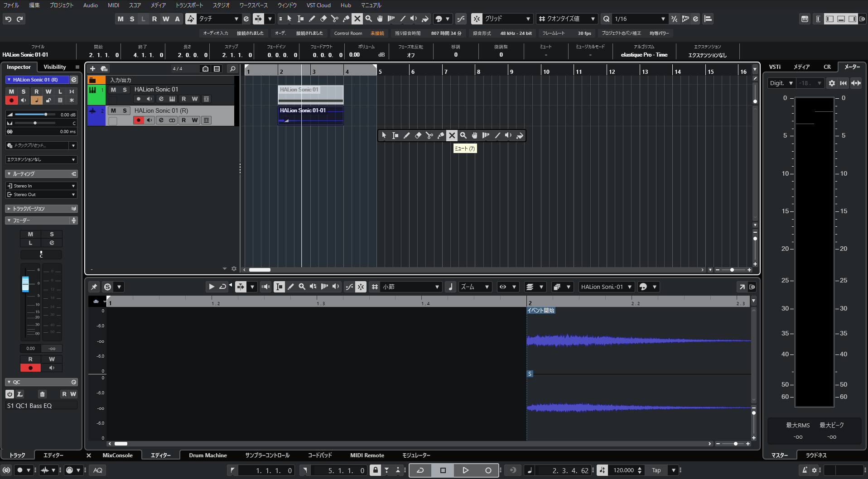868x479 pixels.
Task: Select the Split scissors tool in top toolbar
Action: pos(335,19)
